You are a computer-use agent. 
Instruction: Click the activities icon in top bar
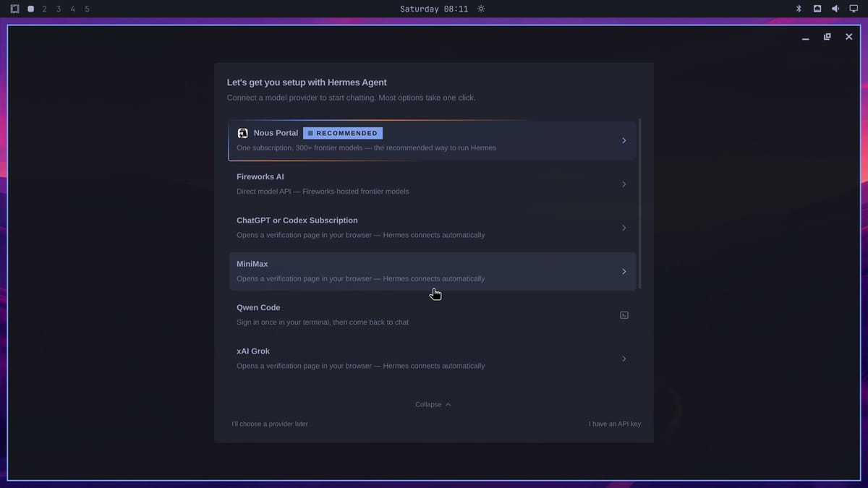(x=15, y=9)
